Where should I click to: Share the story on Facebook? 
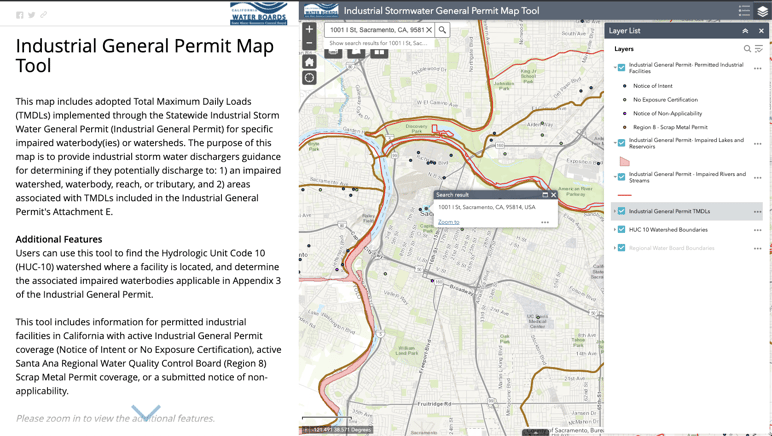(20, 15)
